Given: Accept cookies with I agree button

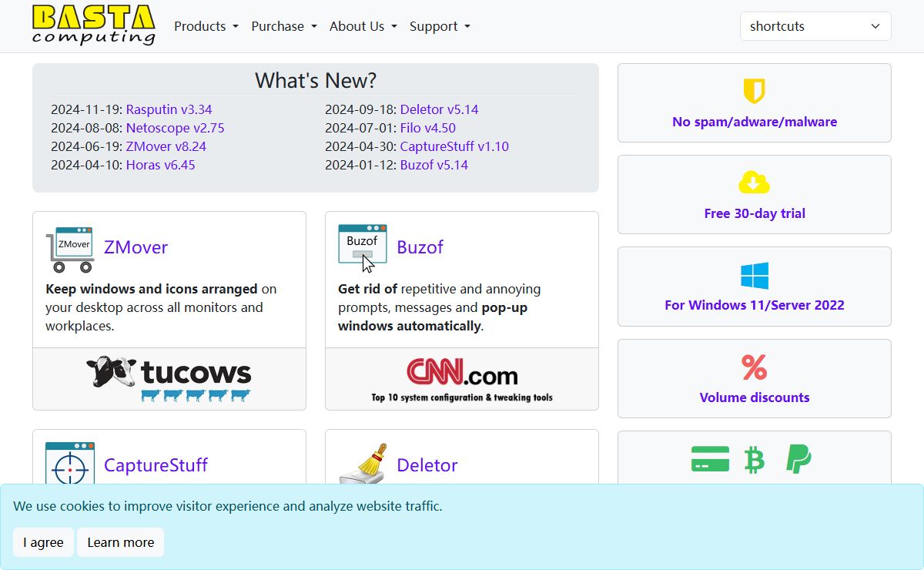Looking at the screenshot, I should 43,542.
